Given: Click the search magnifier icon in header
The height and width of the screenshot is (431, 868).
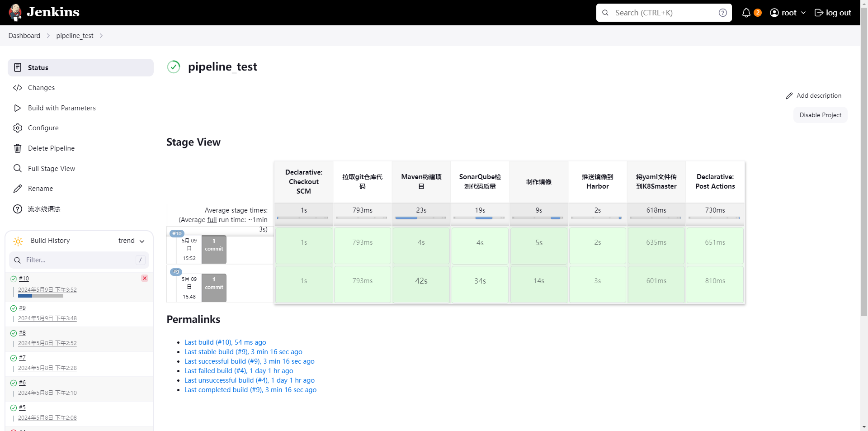Looking at the screenshot, I should pyautogui.click(x=605, y=13).
